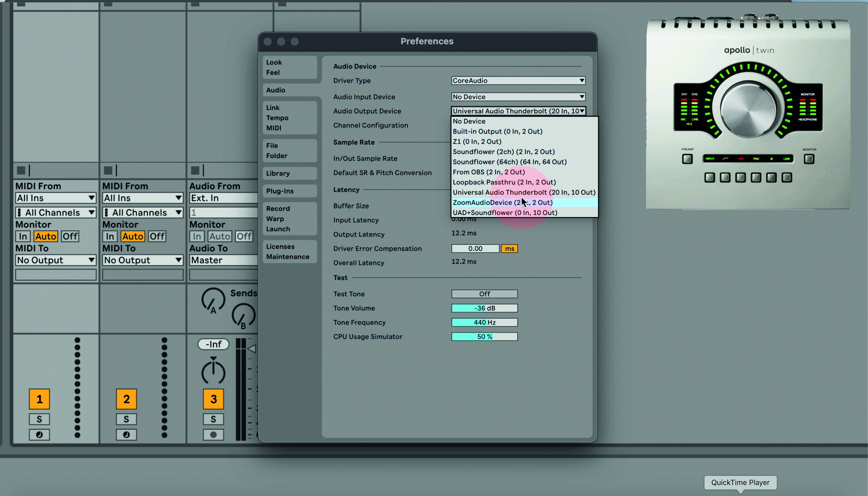Toggle the Test Tone Off button
The height and width of the screenshot is (496, 868).
click(485, 294)
